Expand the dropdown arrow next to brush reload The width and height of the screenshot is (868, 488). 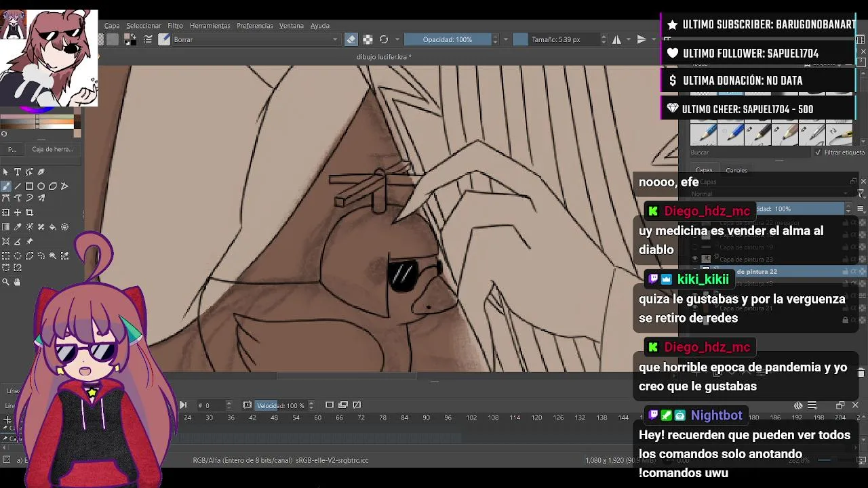(397, 39)
